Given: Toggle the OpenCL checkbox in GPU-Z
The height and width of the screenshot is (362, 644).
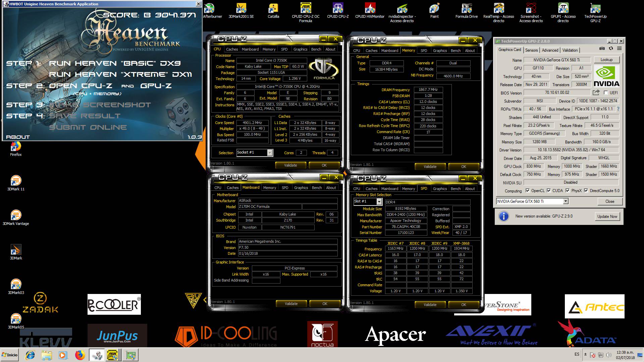Looking at the screenshot, I should pyautogui.click(x=528, y=191).
